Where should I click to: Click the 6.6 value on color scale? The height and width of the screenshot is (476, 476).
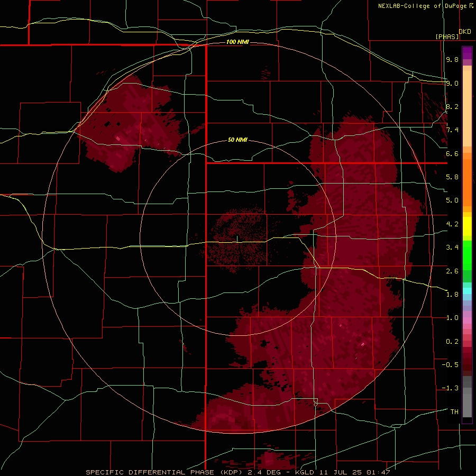coord(452,153)
